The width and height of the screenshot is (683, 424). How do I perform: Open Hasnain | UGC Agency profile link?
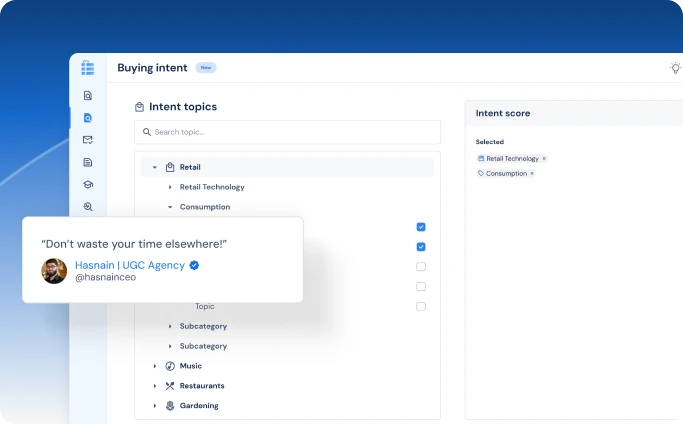tap(130, 265)
